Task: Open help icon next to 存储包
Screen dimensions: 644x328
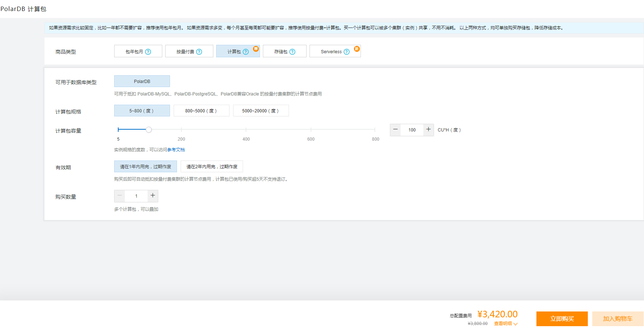Action: pos(292,52)
